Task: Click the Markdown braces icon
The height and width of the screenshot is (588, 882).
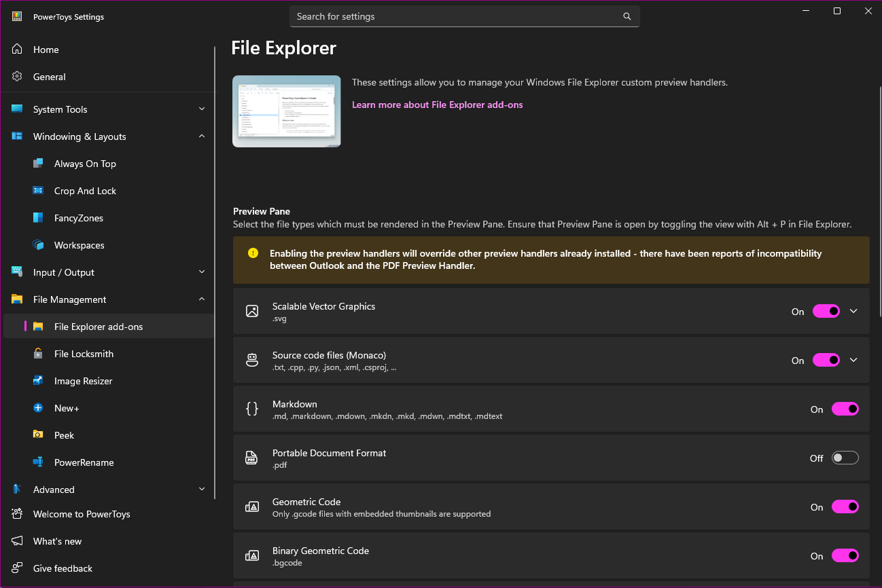Action: [252, 409]
